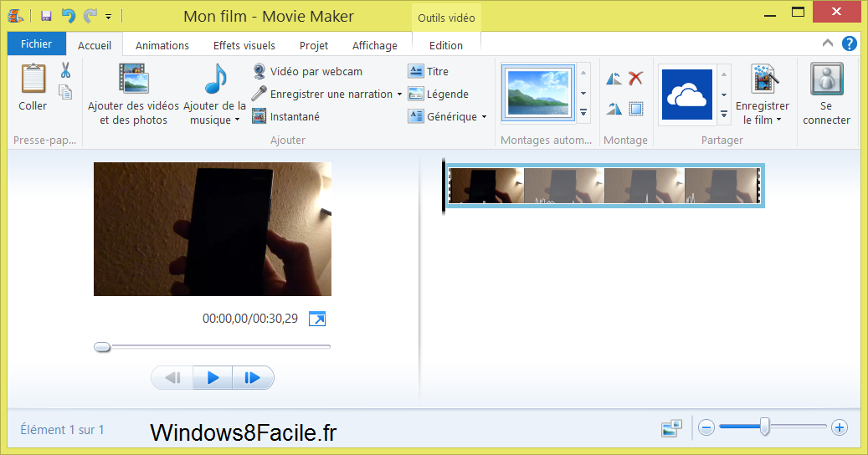
Task: Open the Effets visuels tab
Action: [244, 45]
